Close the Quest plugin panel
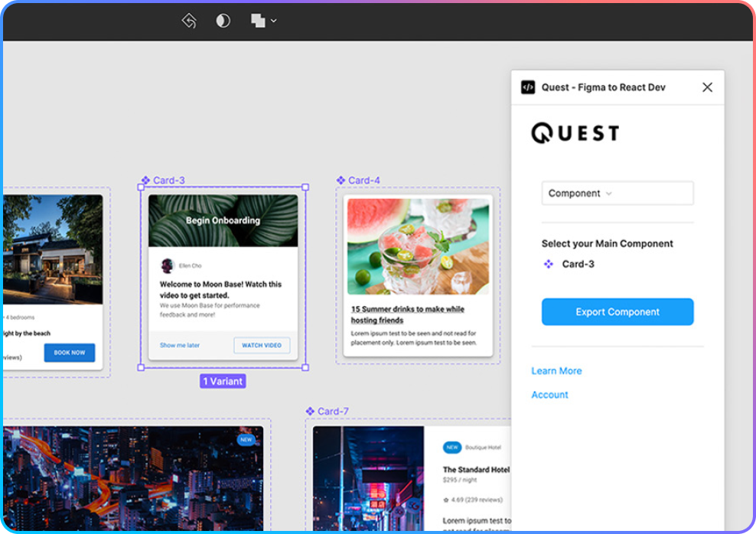 [707, 87]
